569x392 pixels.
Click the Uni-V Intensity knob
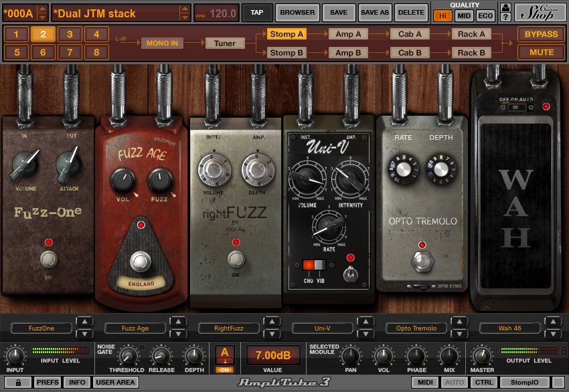pyautogui.click(x=350, y=179)
